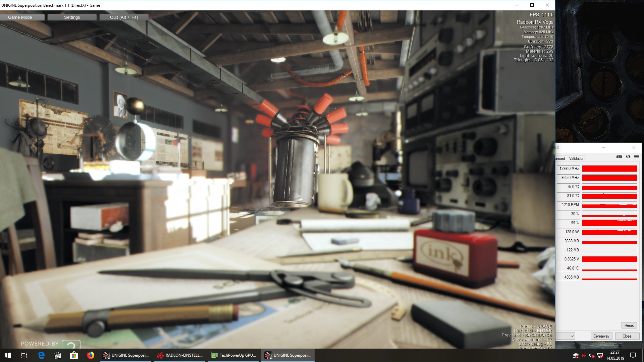Open the Windows notification center icon
The height and width of the screenshot is (362, 644).
633,355
